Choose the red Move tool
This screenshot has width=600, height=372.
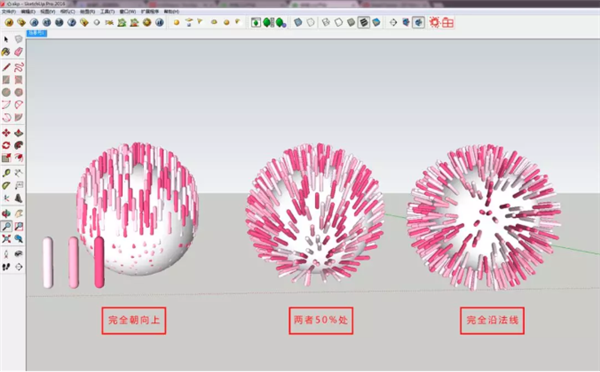point(6,133)
